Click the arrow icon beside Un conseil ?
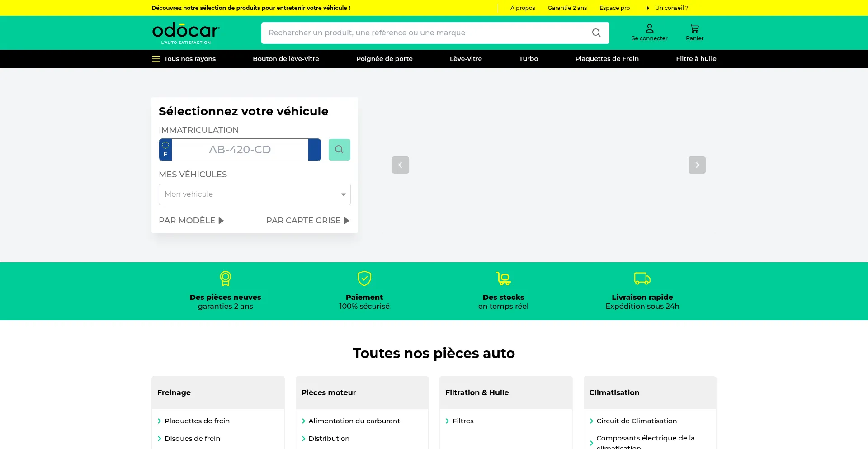Image resolution: width=868 pixels, height=449 pixels. pos(648,8)
